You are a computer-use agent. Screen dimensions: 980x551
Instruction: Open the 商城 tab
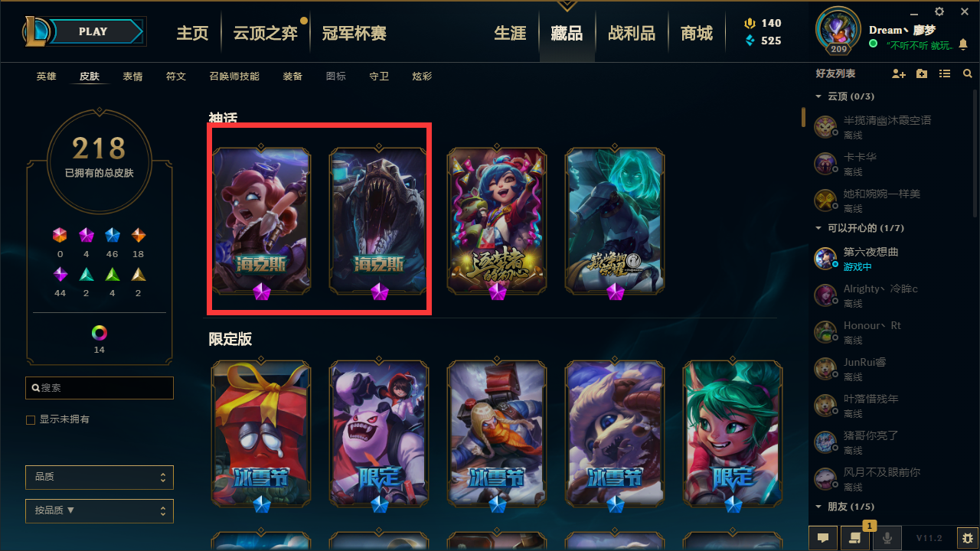[x=697, y=33]
